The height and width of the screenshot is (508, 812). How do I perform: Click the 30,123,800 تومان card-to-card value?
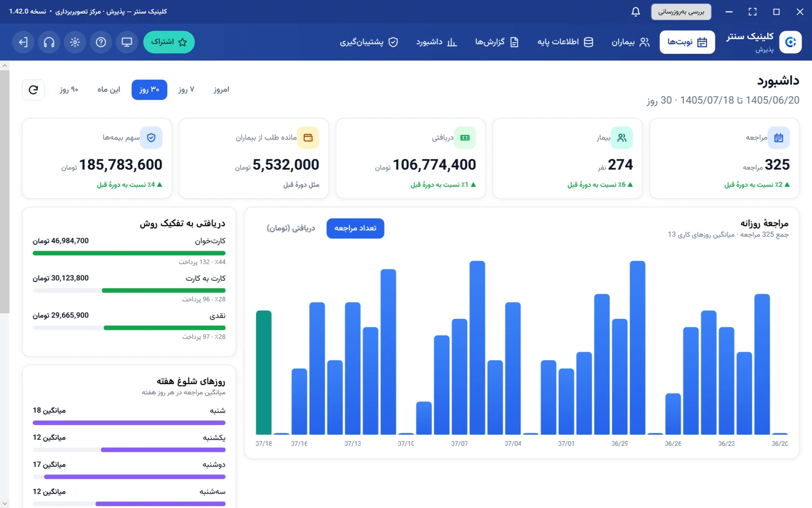point(60,278)
